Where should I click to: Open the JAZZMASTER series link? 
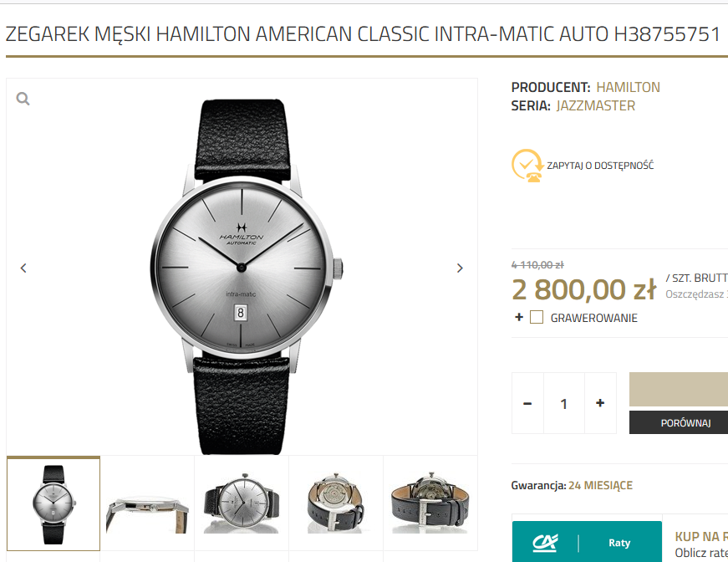point(596,106)
